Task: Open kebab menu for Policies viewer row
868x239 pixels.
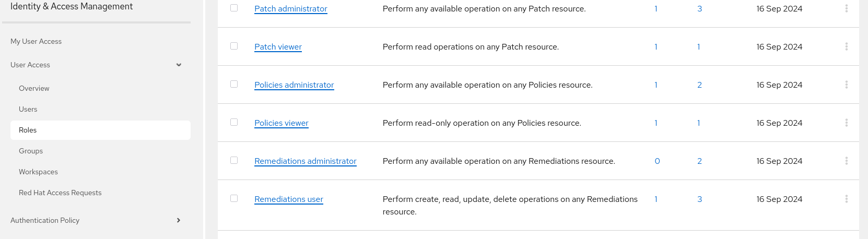Action: tap(846, 123)
